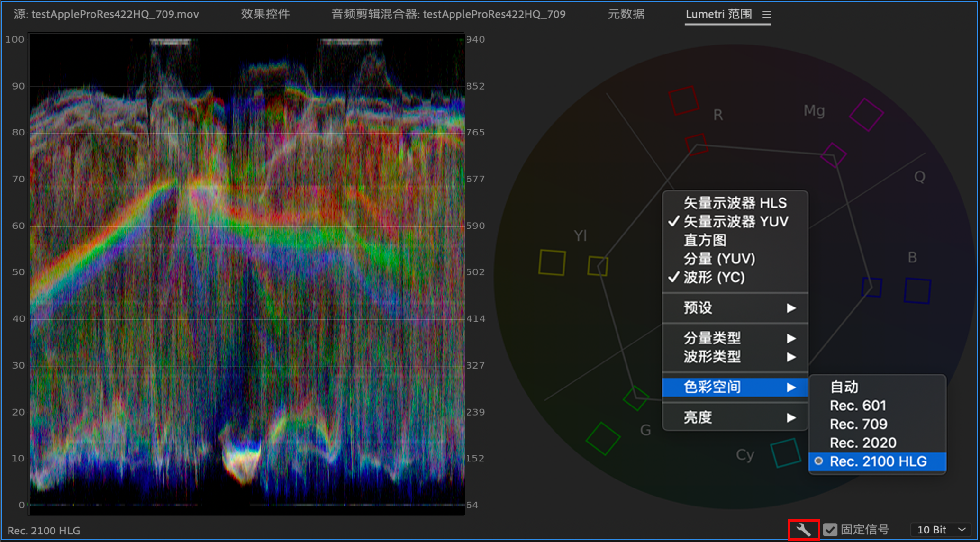
Task: Enable the 直方图 scope
Action: click(705, 240)
